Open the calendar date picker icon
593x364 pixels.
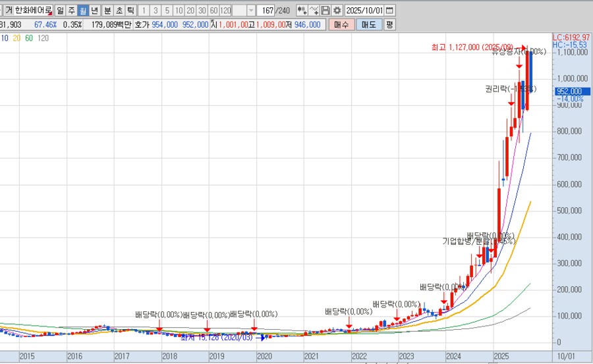click(x=390, y=11)
